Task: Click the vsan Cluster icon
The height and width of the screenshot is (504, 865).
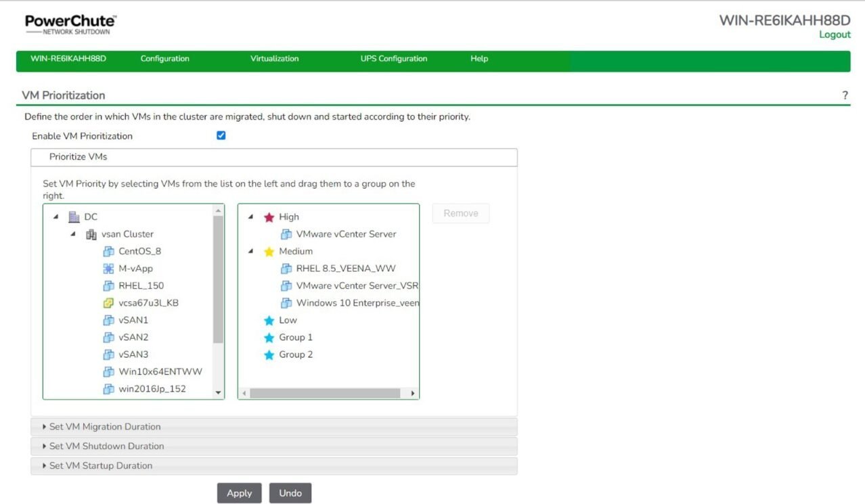Action: pos(91,234)
